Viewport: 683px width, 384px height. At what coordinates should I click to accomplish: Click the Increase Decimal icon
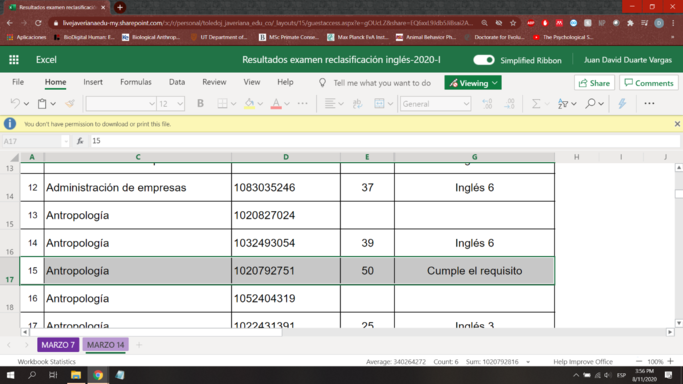click(x=487, y=103)
